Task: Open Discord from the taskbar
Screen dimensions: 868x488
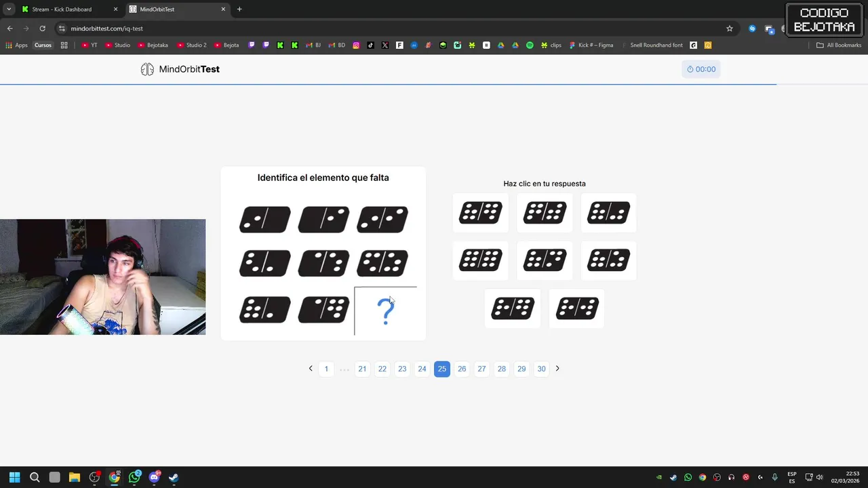Action: 154,477
